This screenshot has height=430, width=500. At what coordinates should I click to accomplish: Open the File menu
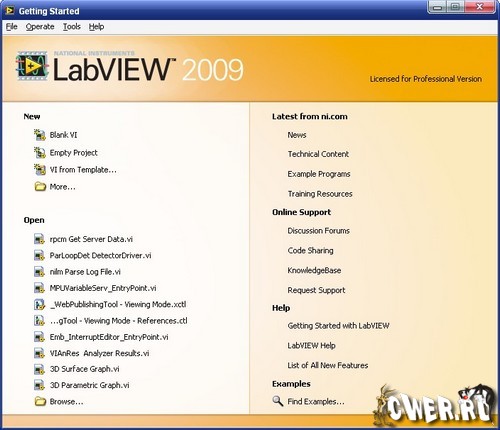[12, 27]
